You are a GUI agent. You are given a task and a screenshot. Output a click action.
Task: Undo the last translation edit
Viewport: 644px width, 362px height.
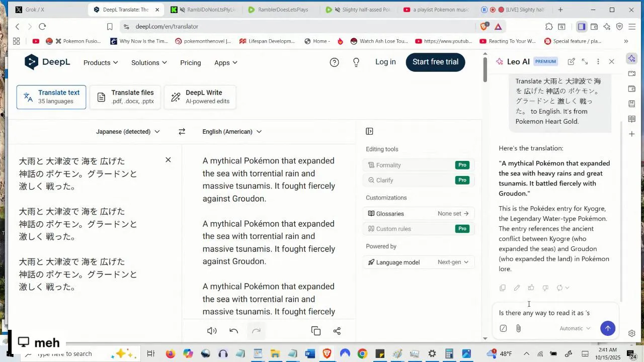(x=233, y=331)
